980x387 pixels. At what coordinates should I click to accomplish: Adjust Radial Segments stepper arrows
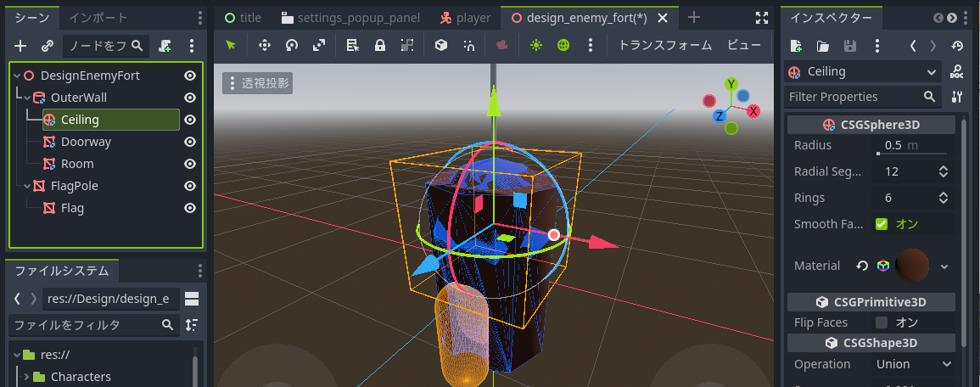[x=944, y=171]
